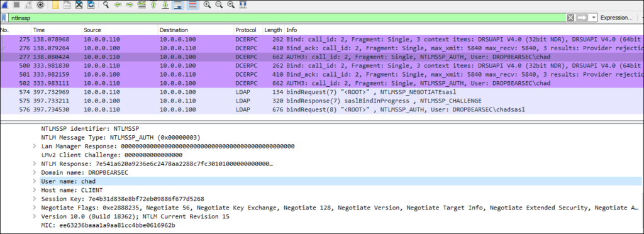Clear the display filter with X
This screenshot has height=234, width=644.
[x=570, y=18]
